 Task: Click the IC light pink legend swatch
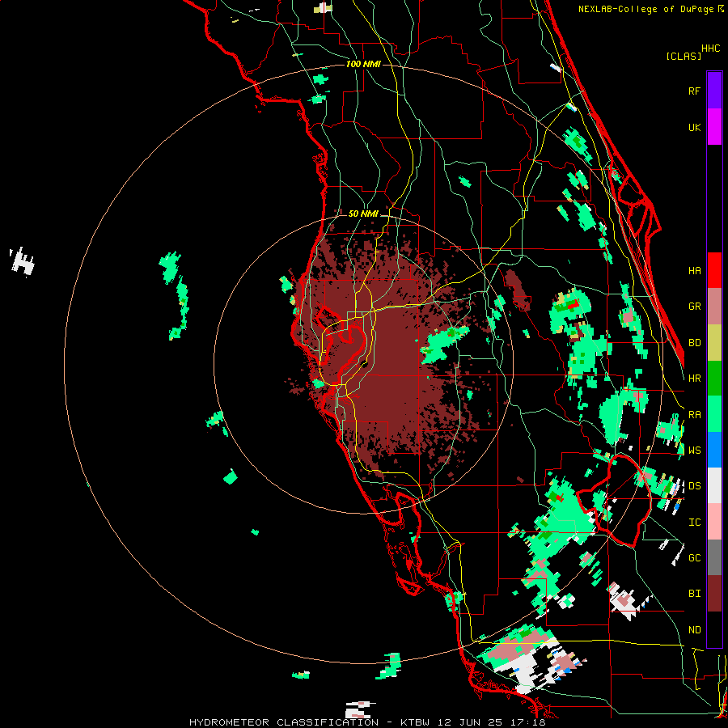coord(714,522)
